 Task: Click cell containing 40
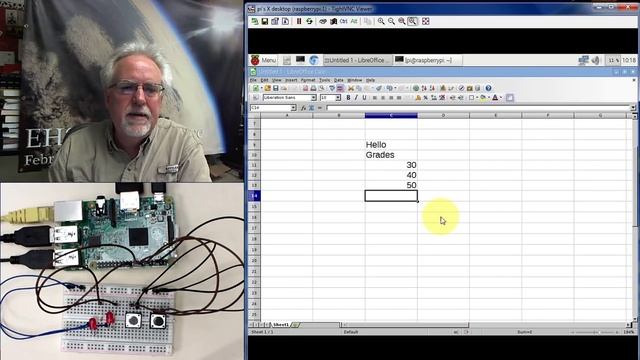tap(391, 175)
